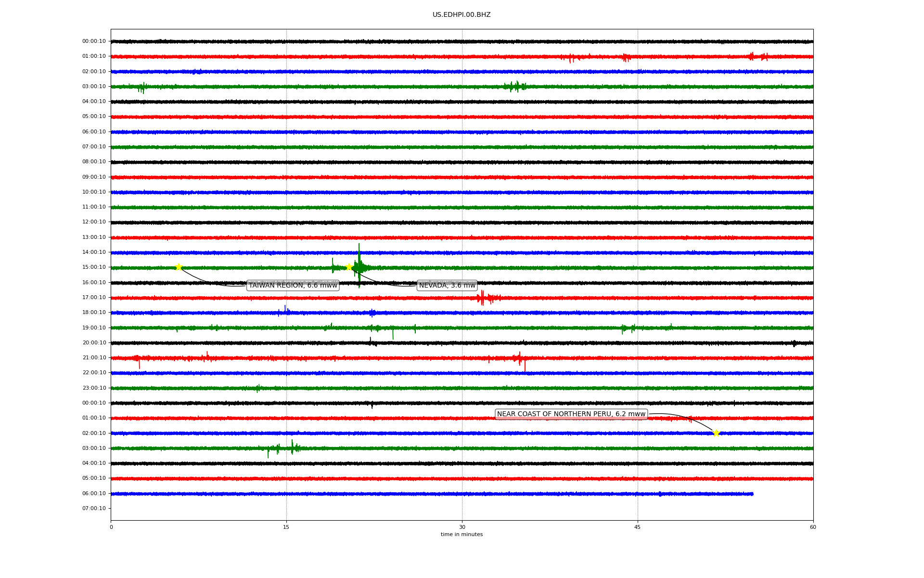
Task: Click the TAIWAN REGION, 6.6 mww label
Action: (293, 286)
